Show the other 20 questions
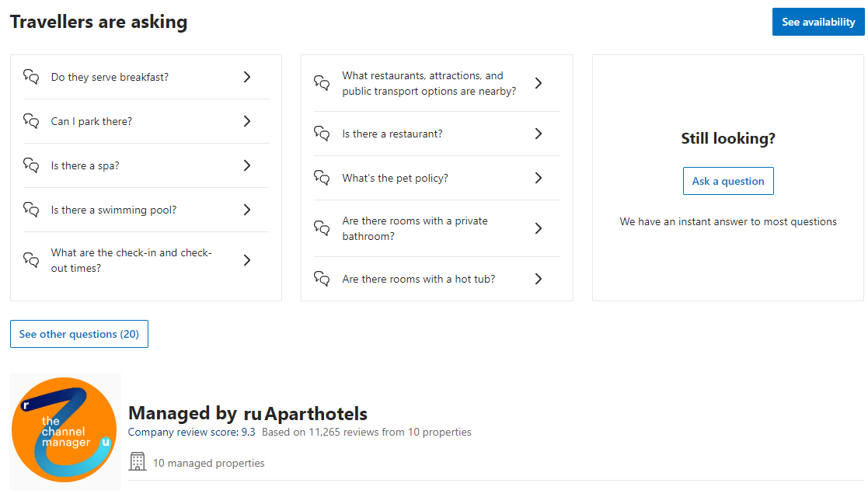This screenshot has height=497, width=868. click(79, 334)
